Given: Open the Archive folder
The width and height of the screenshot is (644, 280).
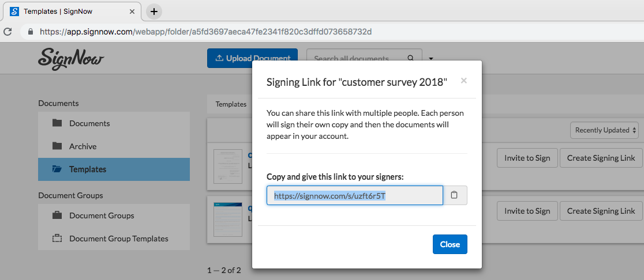Looking at the screenshot, I should click(83, 146).
